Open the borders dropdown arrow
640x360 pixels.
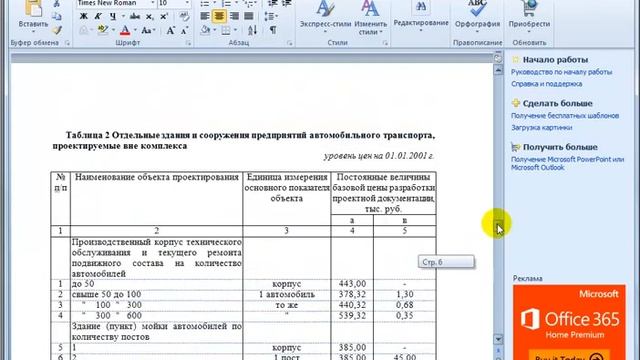236,30
